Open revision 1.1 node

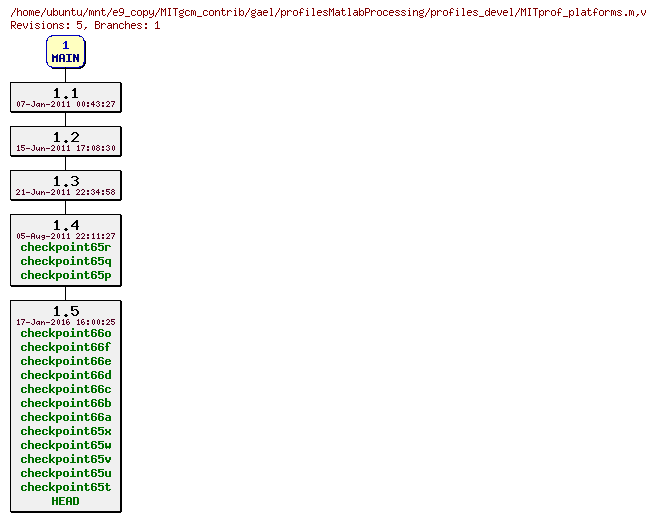tap(66, 98)
